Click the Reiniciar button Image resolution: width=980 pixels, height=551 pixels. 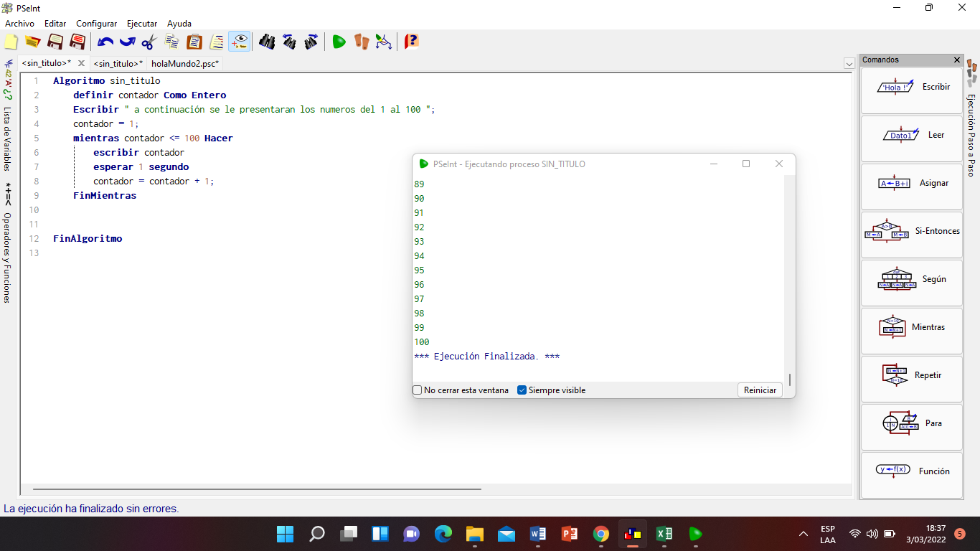pos(760,390)
